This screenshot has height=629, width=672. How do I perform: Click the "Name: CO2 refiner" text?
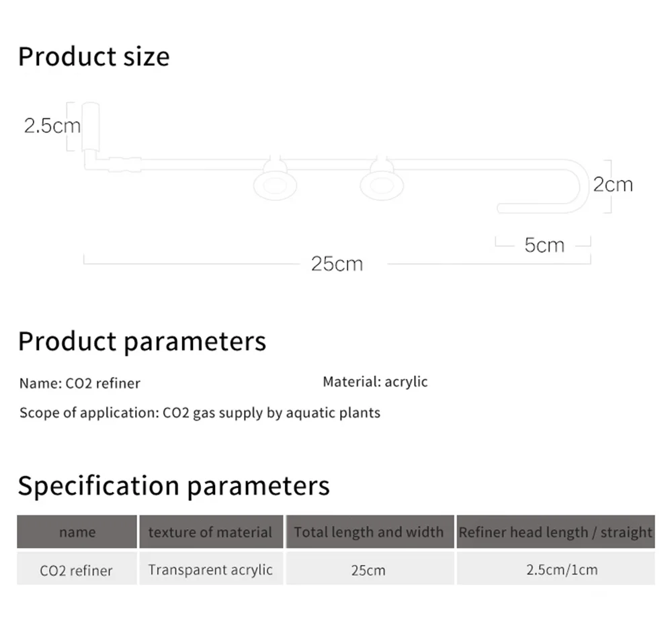(x=80, y=384)
